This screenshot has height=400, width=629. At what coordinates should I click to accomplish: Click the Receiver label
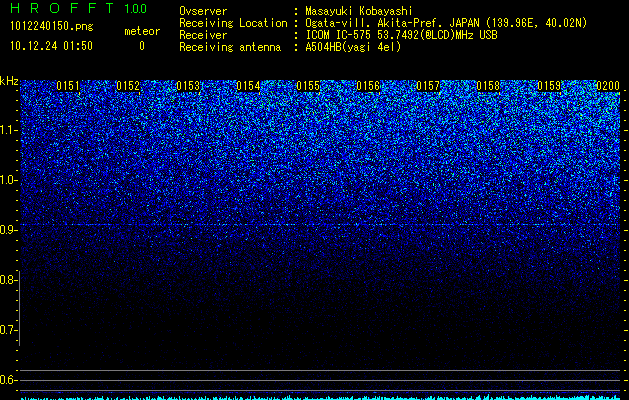pyautogui.click(x=203, y=35)
